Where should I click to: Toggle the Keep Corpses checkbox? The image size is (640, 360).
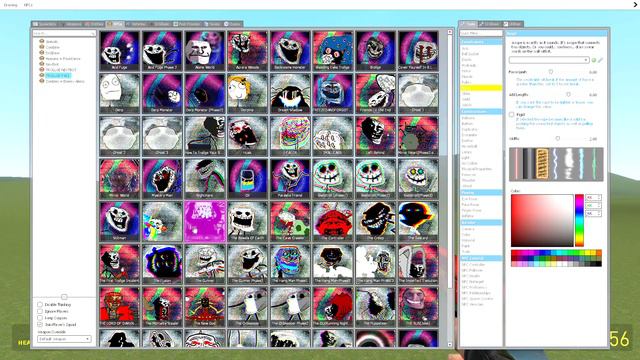click(40, 318)
